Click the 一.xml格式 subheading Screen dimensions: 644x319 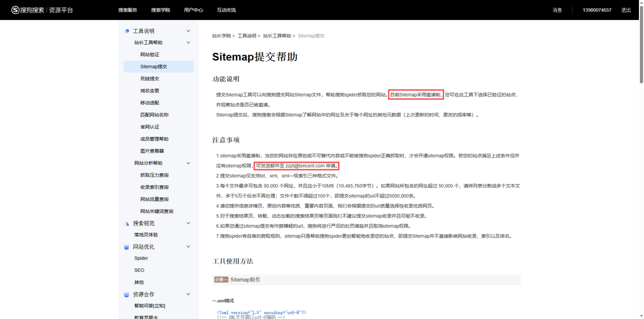pos(223,301)
